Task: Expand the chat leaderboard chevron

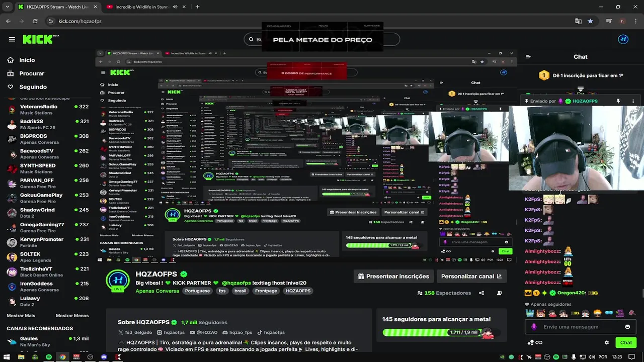Action: (581, 89)
